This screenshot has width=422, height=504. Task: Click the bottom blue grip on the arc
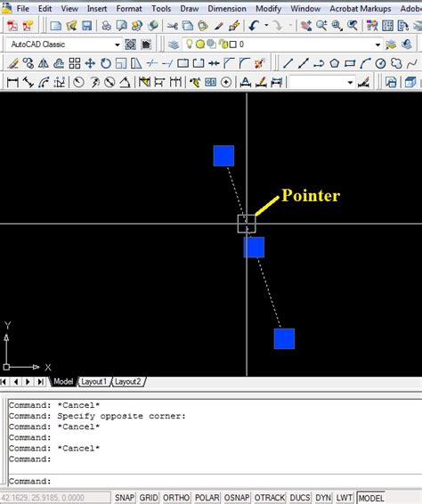(284, 338)
